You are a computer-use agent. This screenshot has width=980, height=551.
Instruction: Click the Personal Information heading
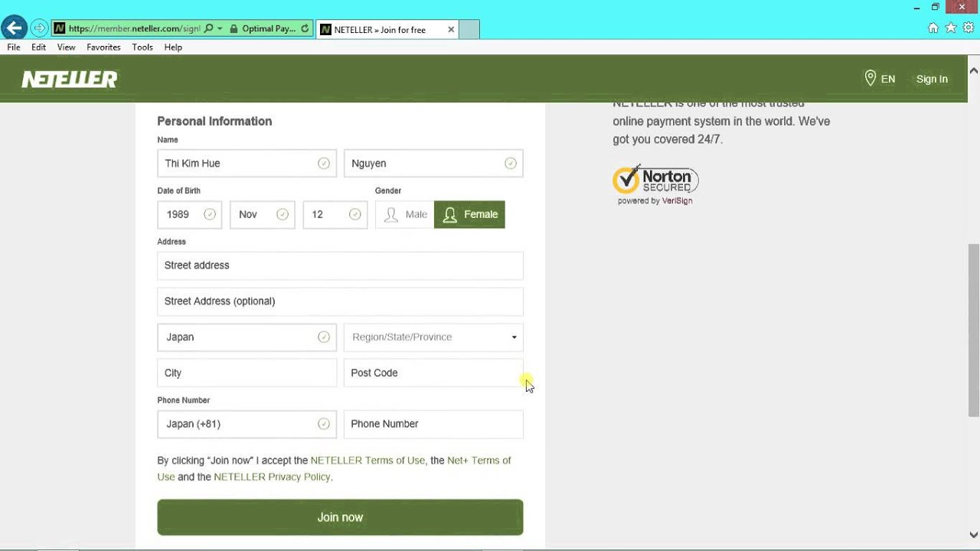click(214, 121)
